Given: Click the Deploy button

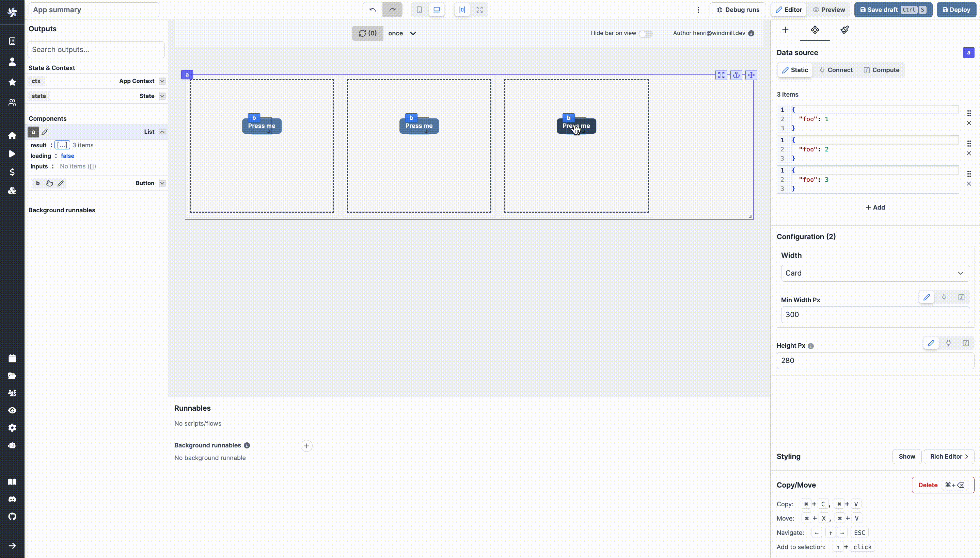Looking at the screenshot, I should point(957,10).
